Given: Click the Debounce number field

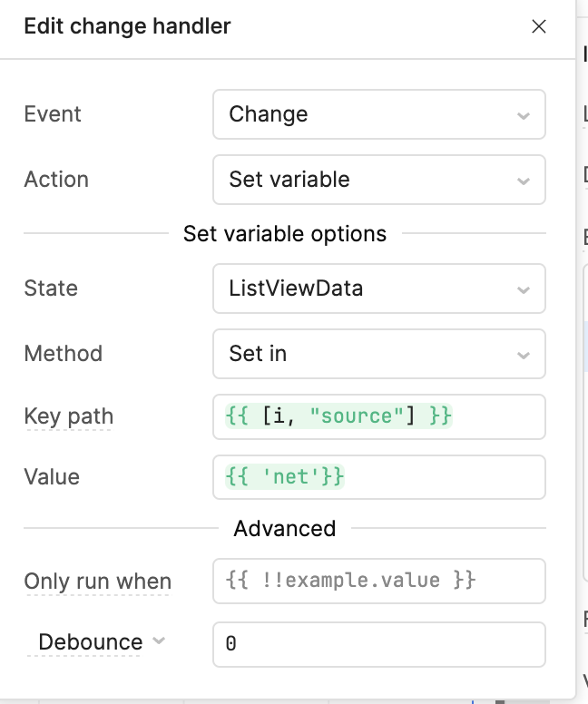Looking at the screenshot, I should pyautogui.click(x=378, y=644).
